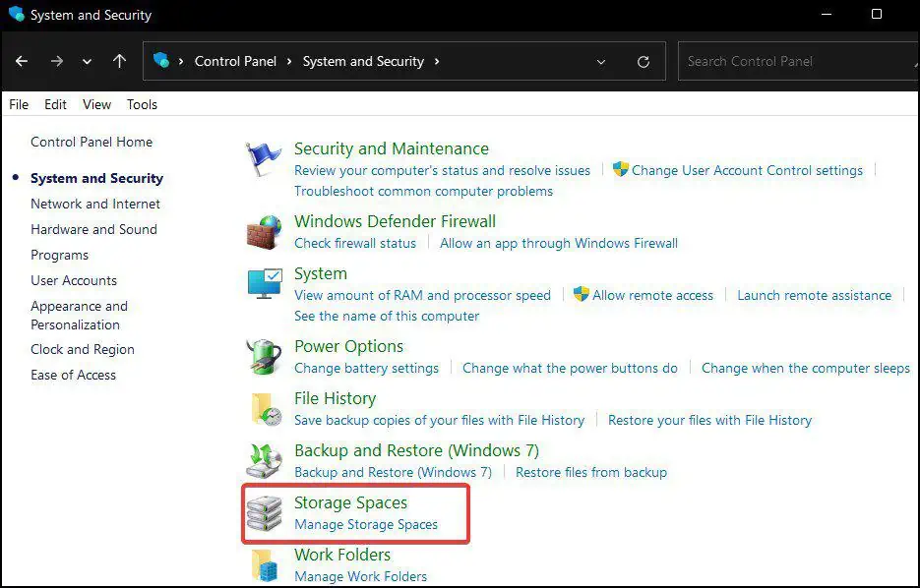Click the Windows Defender Firewall brick wall icon
This screenshot has width=920, height=588.
click(x=264, y=232)
